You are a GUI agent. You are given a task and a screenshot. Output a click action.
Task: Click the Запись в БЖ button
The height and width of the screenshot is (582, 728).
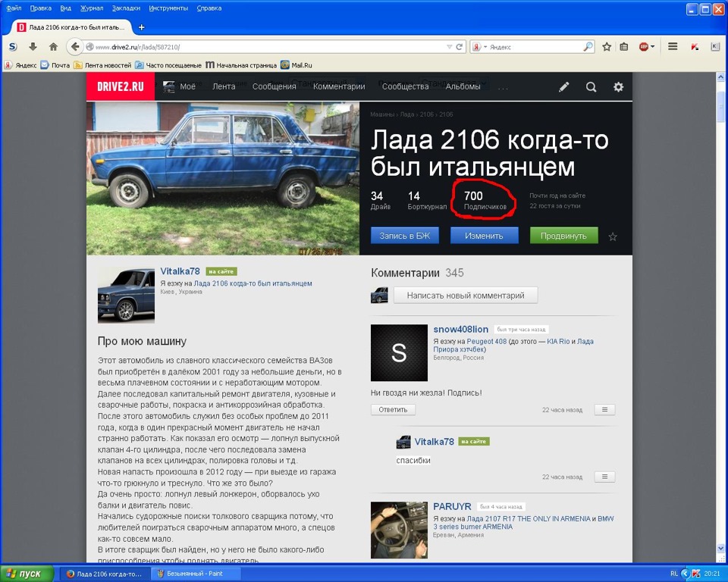pos(405,236)
